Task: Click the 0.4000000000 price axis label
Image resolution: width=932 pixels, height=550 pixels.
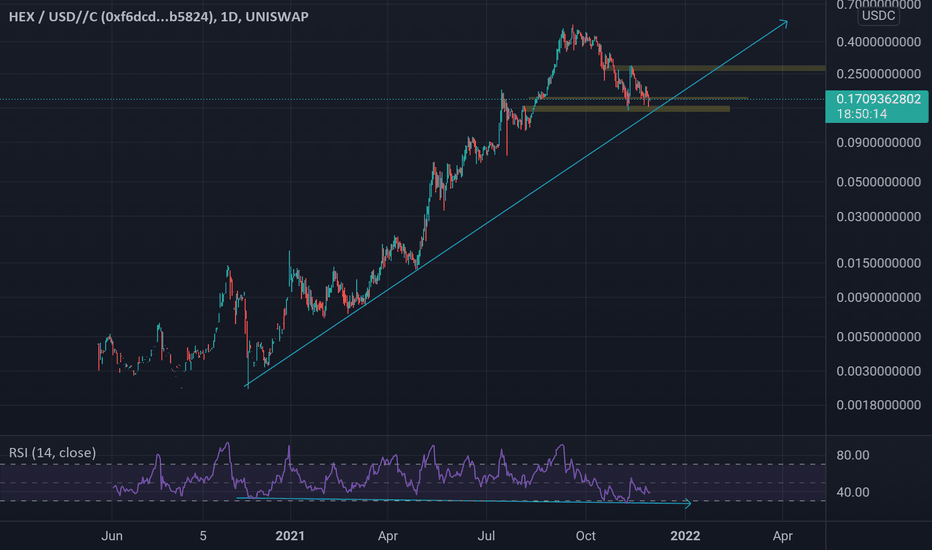Action: click(879, 42)
